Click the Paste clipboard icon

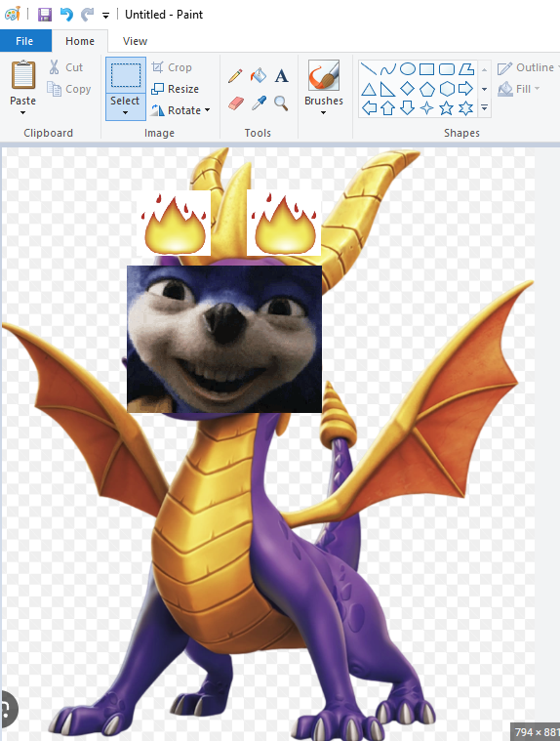pos(23,74)
